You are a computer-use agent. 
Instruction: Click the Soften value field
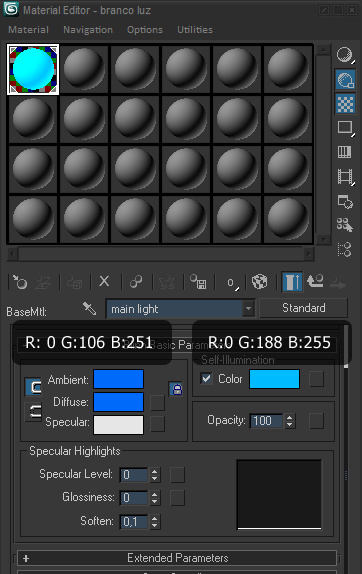tap(134, 522)
